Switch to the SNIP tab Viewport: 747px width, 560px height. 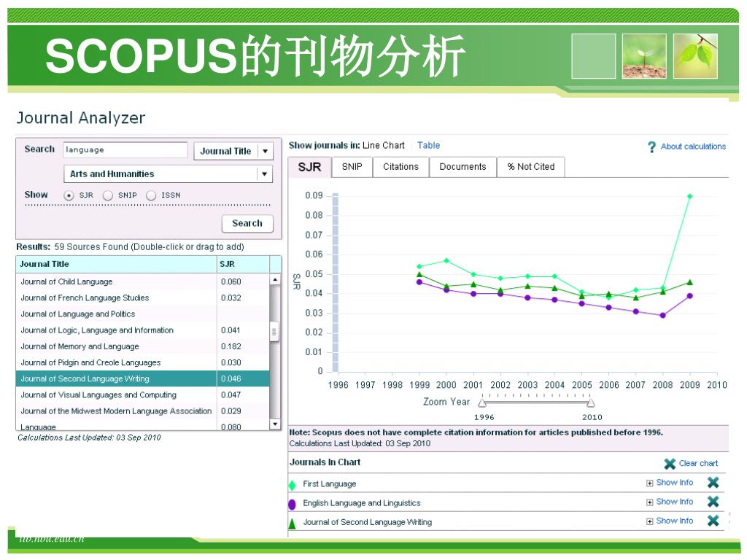coord(352,167)
